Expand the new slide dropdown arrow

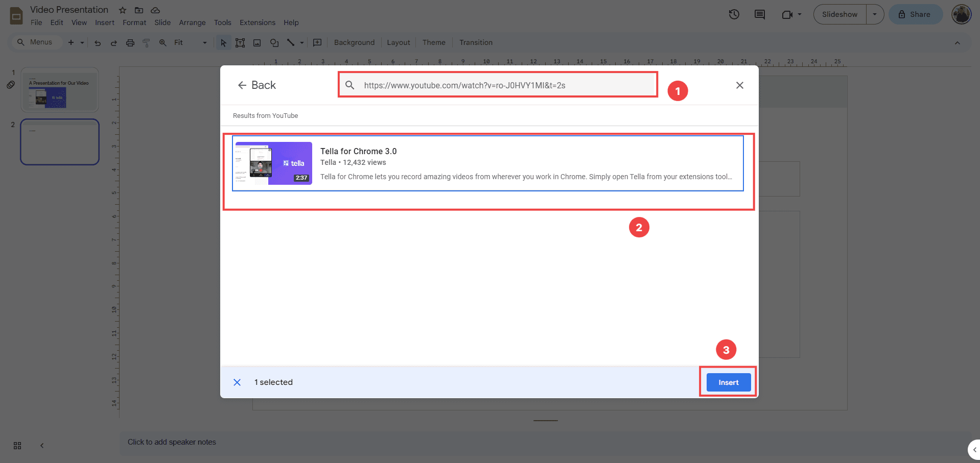[82, 43]
